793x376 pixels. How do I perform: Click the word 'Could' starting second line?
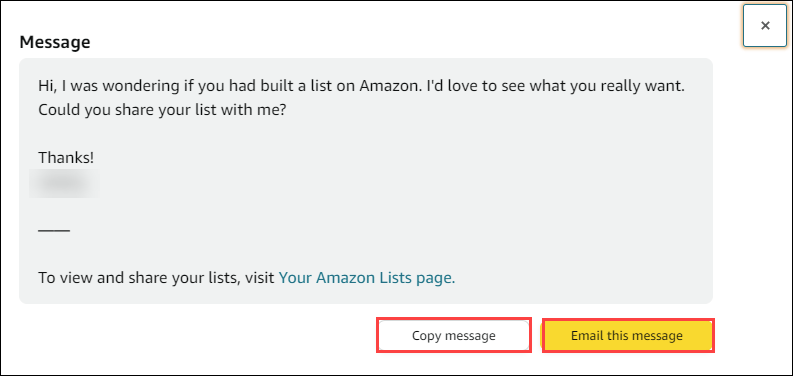pos(56,110)
